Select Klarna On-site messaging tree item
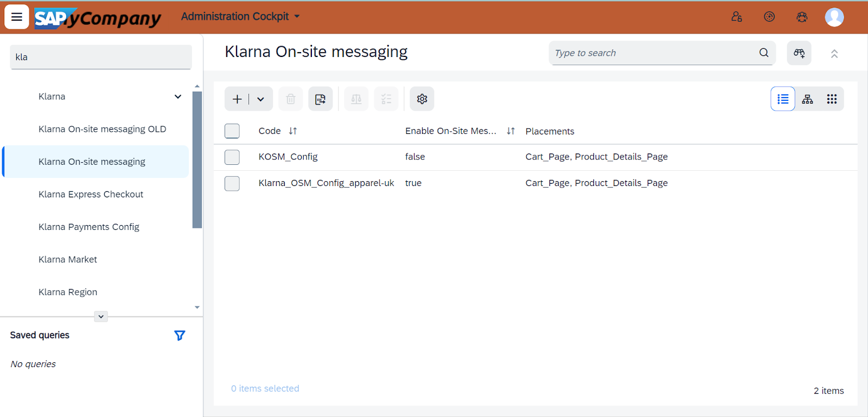 [95, 162]
